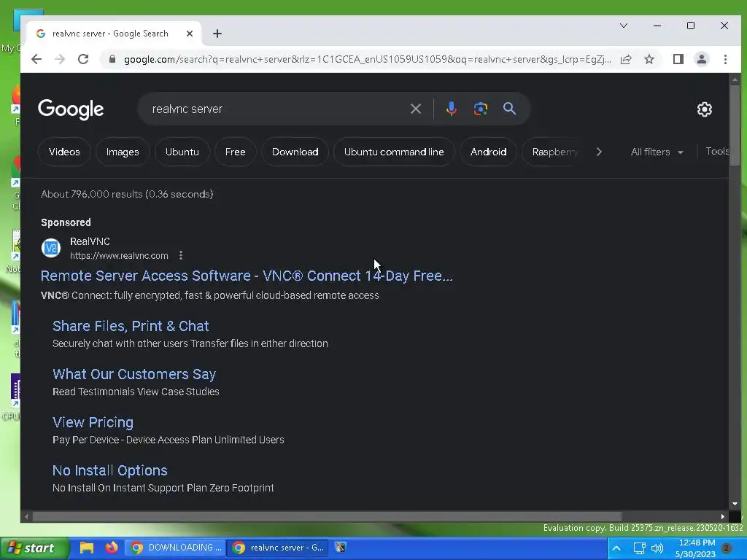The height and width of the screenshot is (560, 747).
Task: Filter results by Videos
Action: coord(64,152)
